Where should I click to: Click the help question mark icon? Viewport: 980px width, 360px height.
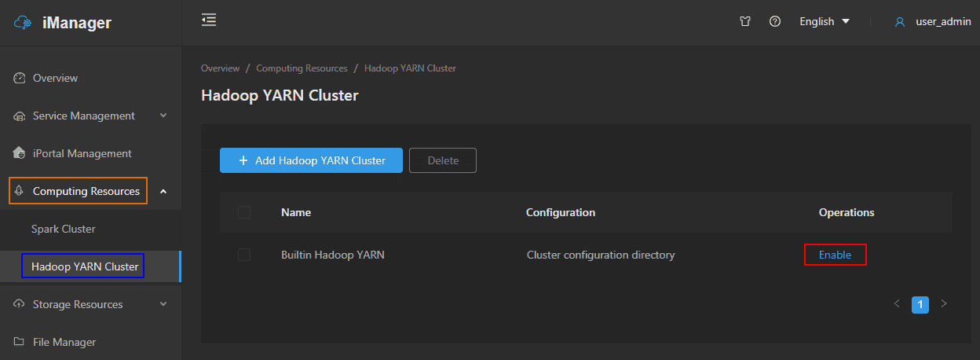tap(775, 22)
